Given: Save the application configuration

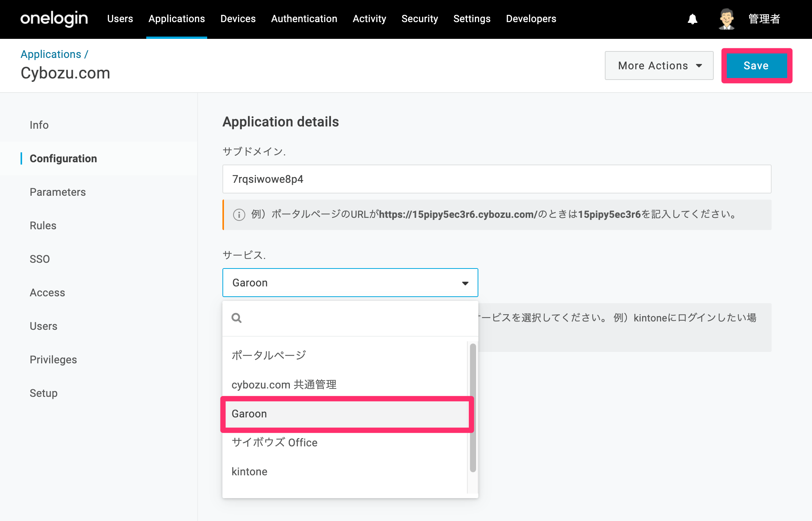Looking at the screenshot, I should click(x=756, y=66).
